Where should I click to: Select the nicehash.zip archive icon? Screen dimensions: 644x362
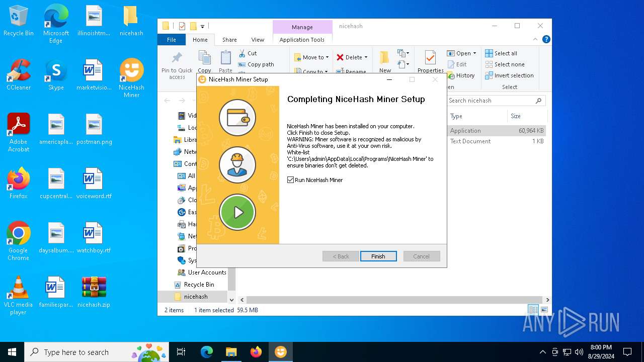tap(94, 293)
